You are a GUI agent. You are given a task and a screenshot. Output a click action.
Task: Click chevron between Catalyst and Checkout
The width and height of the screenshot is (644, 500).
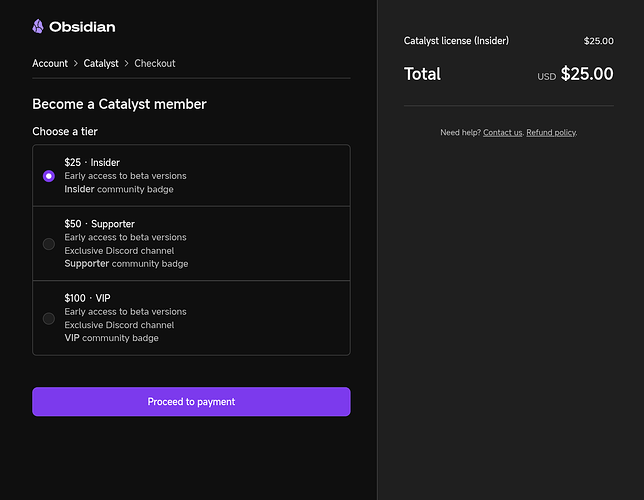[126, 63]
